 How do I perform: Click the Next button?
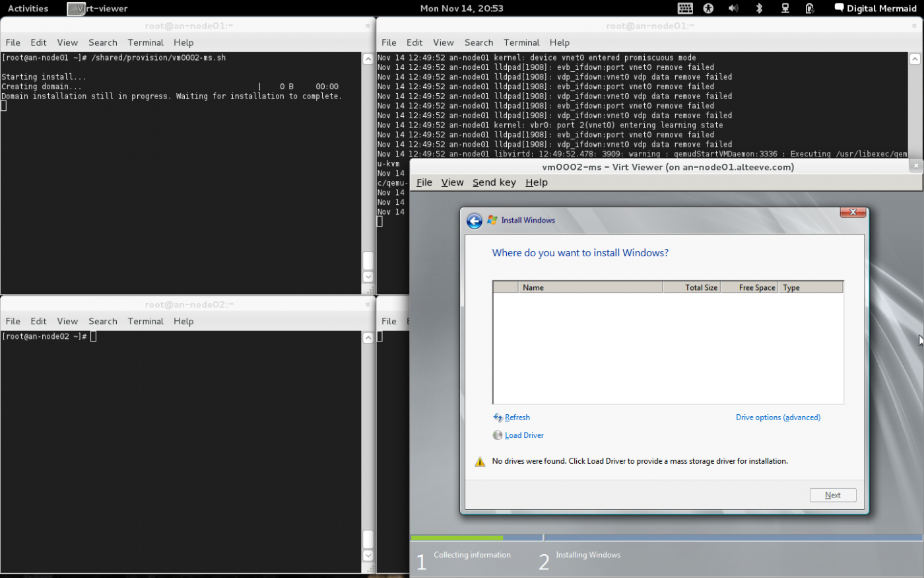coord(832,495)
